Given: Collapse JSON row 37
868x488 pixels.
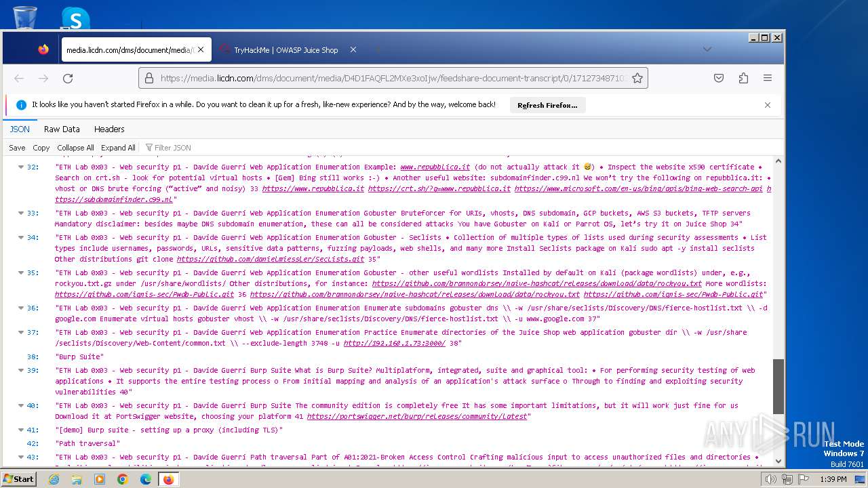Looking at the screenshot, I should click(x=21, y=333).
